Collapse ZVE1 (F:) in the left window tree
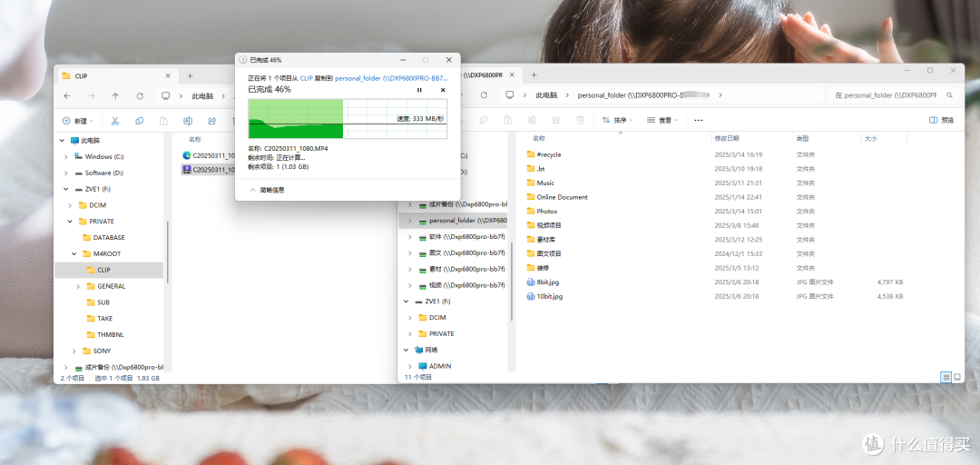Viewport: 980px width, 465px height. tap(65, 189)
